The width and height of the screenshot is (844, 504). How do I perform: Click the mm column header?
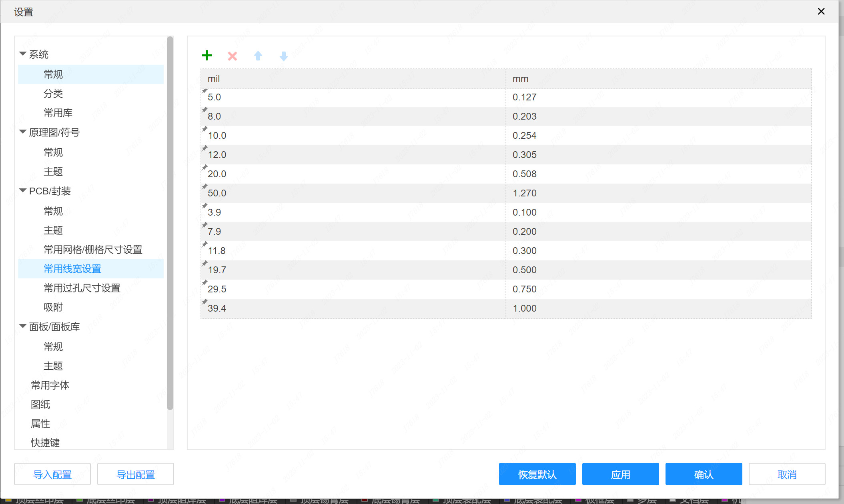point(659,79)
